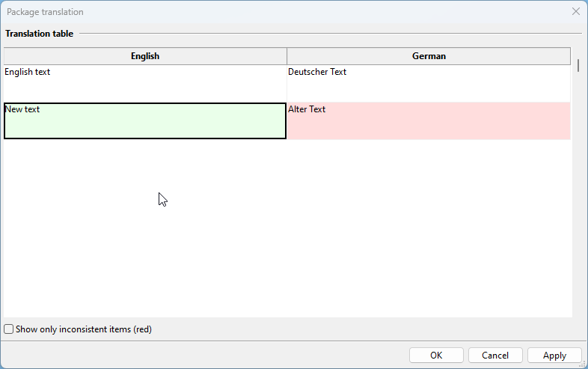
Task: Select the "English text" cell
Action: pyautogui.click(x=145, y=83)
